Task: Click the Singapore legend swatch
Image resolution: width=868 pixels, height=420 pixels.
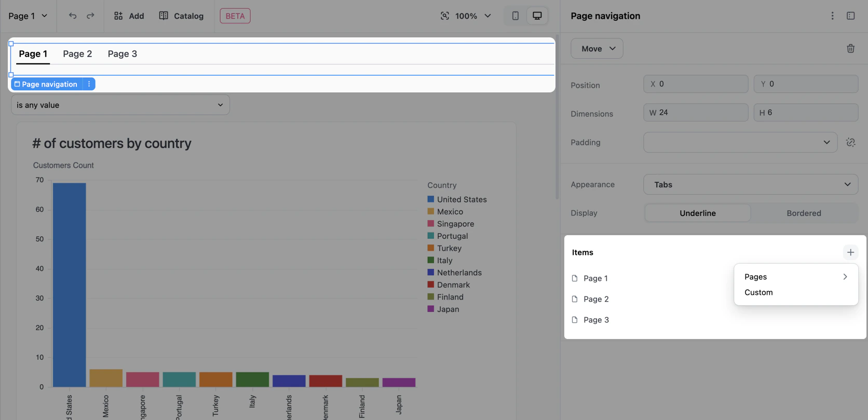Action: pos(430,224)
